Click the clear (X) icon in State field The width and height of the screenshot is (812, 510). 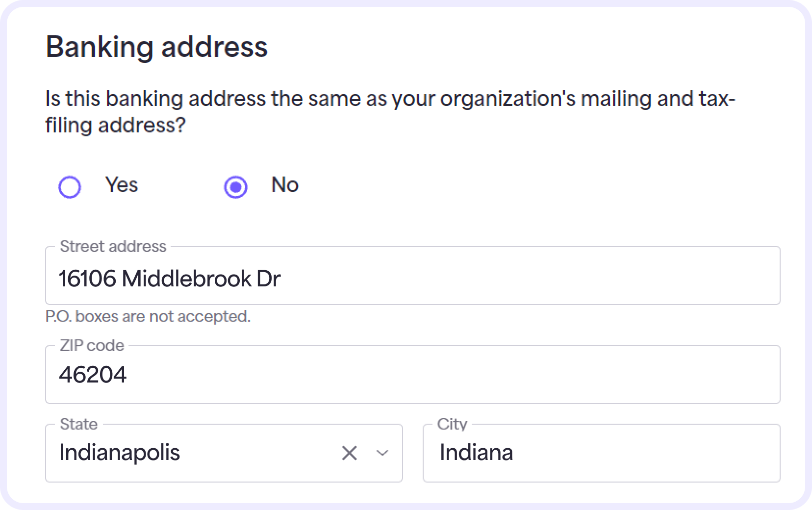click(x=349, y=452)
